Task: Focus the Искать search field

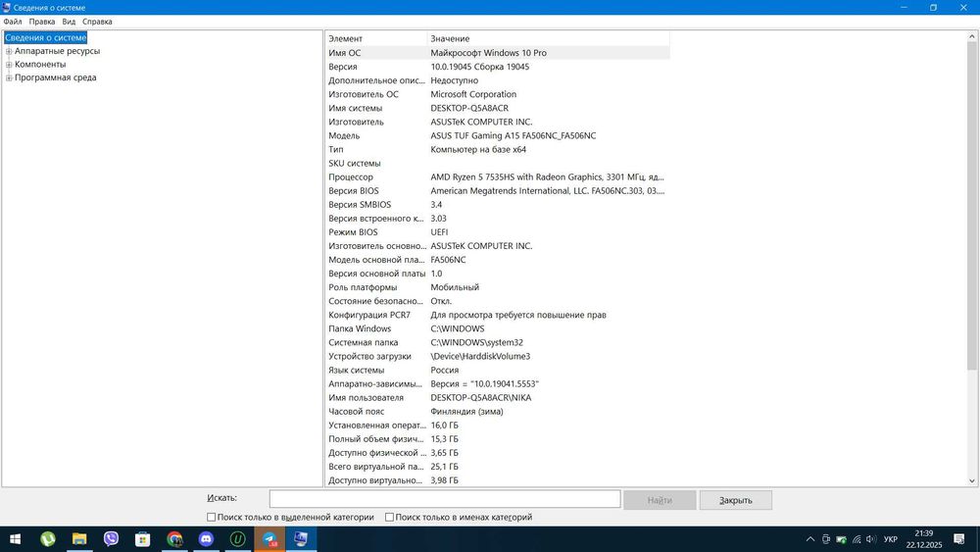Action: (445, 499)
